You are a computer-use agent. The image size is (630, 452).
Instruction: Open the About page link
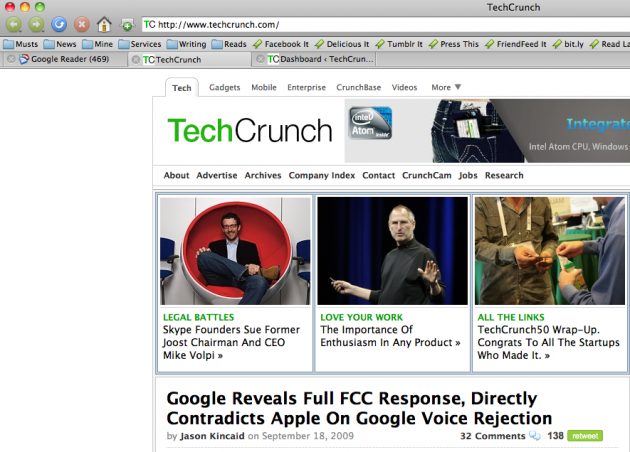(x=176, y=175)
